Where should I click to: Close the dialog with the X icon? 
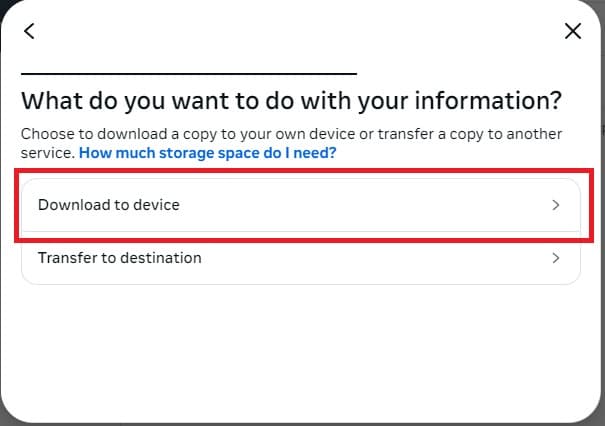pyautogui.click(x=573, y=31)
